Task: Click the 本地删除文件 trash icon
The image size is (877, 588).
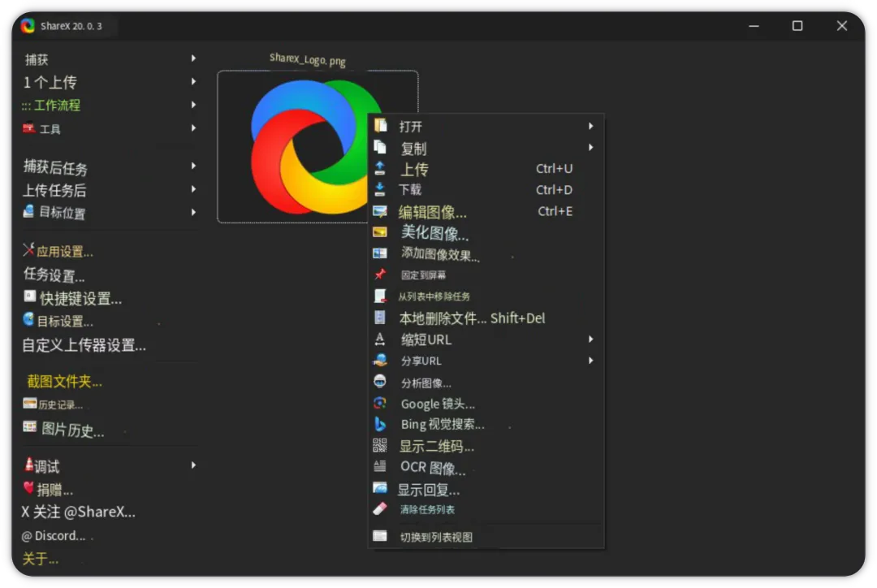Action: [380, 318]
